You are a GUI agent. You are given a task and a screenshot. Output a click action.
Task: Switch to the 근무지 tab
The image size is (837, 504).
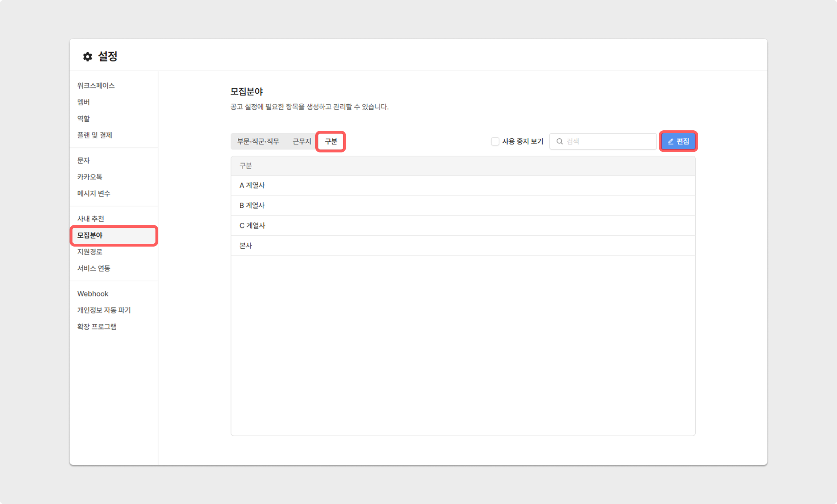(x=301, y=141)
